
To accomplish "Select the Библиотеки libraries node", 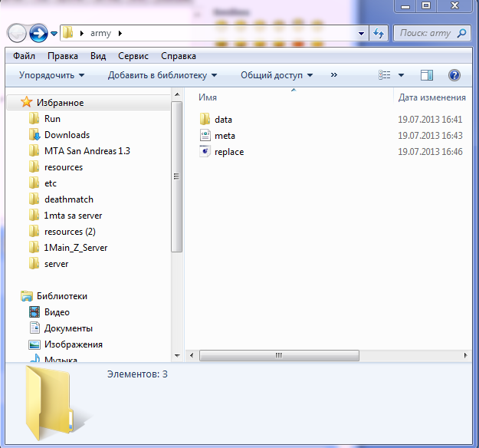I will click(x=62, y=296).
